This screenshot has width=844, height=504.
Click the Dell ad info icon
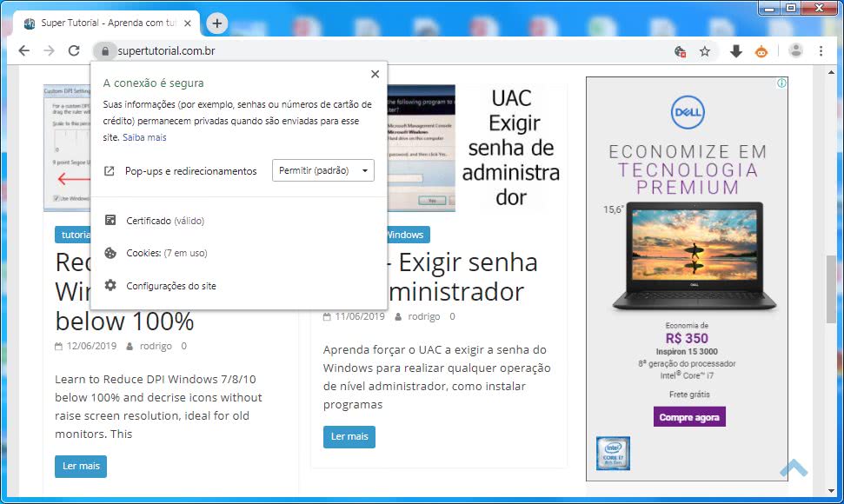pyautogui.click(x=781, y=83)
